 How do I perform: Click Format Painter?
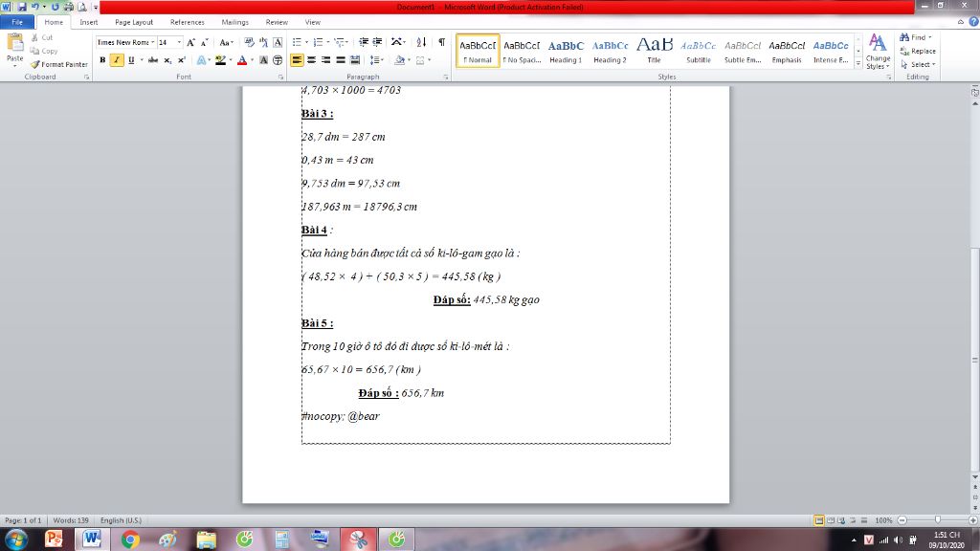(59, 64)
